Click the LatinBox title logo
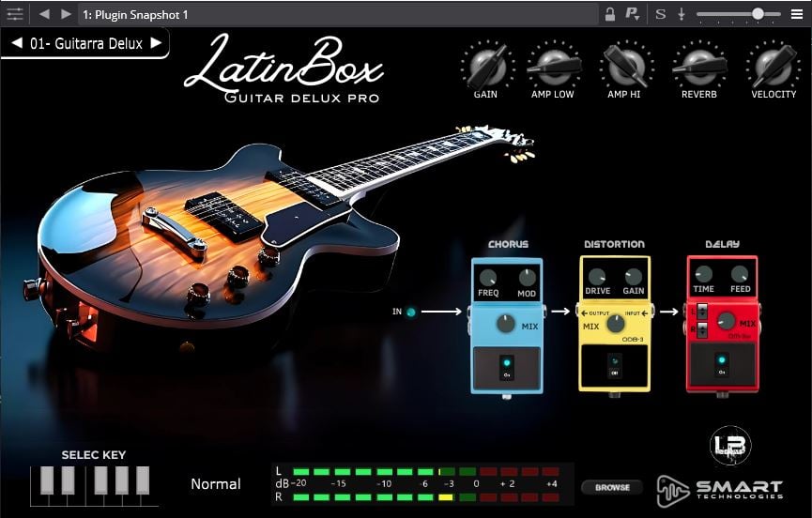 [x=283, y=68]
